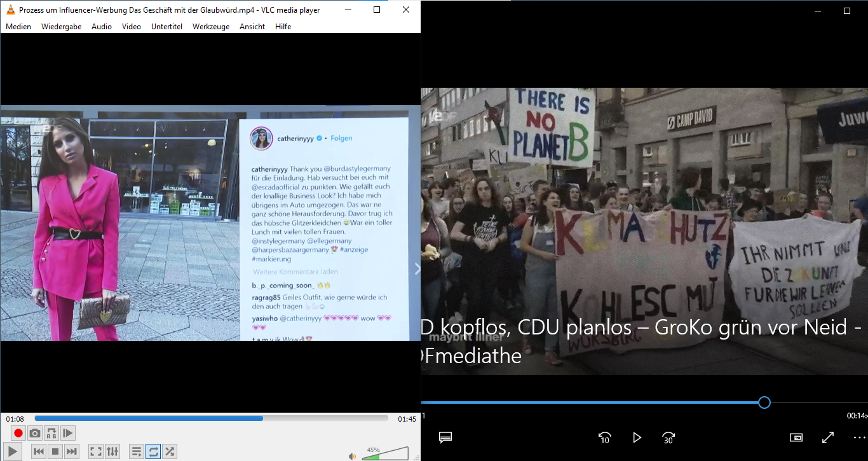Open the Untertitel menu

(166, 27)
